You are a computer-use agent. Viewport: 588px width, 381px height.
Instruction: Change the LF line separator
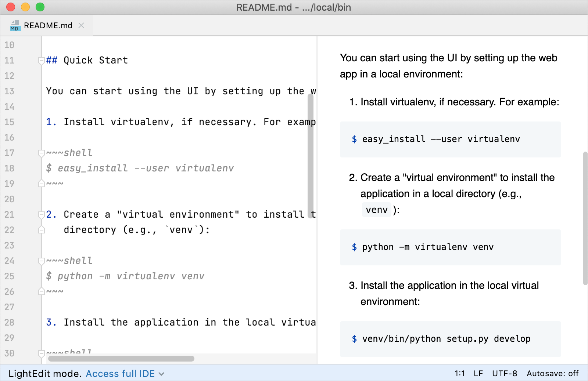point(478,374)
